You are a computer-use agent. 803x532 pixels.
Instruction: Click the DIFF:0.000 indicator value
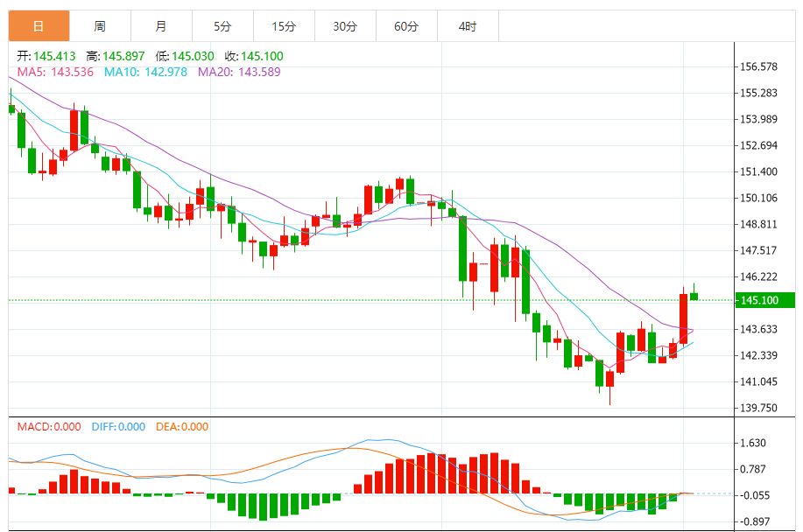pos(118,427)
